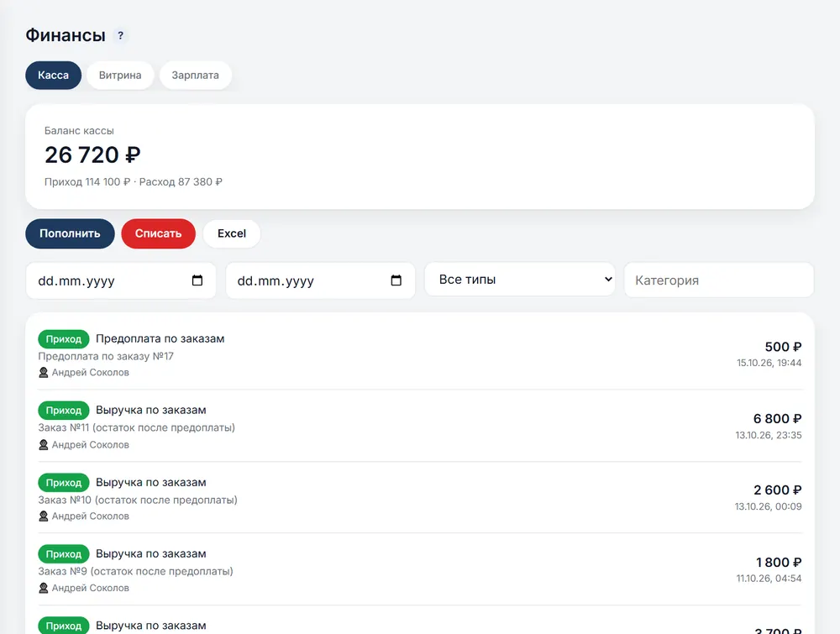Select the text Заказ №9 (остаток после предоплаты)
Image resolution: width=840 pixels, height=634 pixels.
coord(135,571)
